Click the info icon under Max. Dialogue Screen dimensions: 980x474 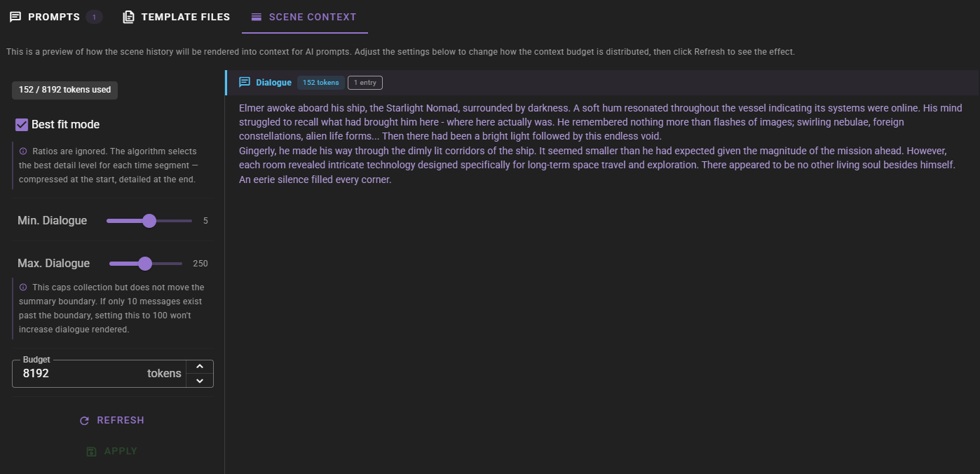click(x=23, y=287)
